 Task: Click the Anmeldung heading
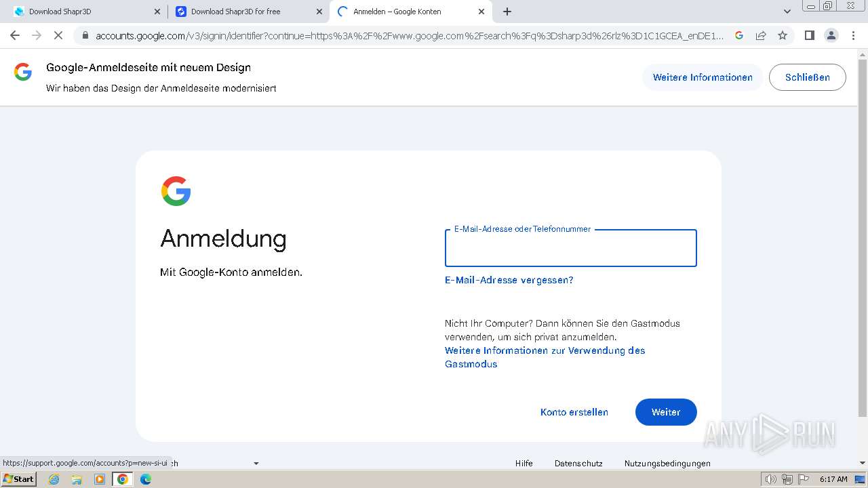223,239
